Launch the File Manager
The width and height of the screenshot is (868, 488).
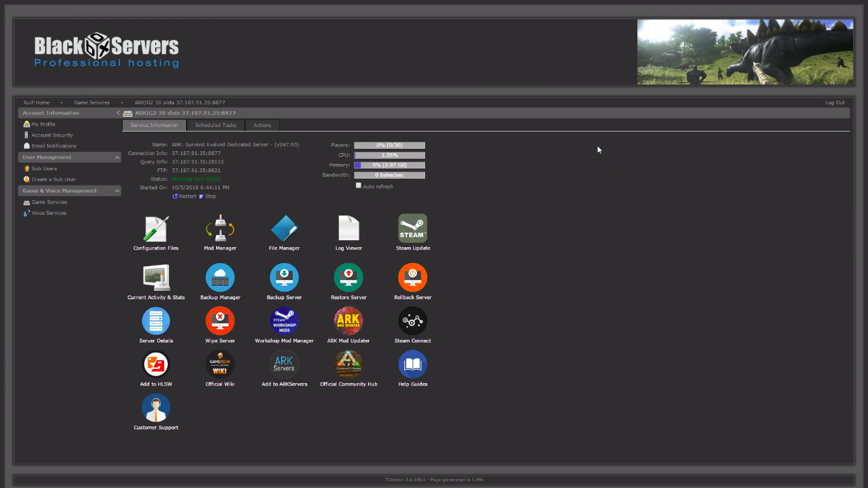(284, 229)
